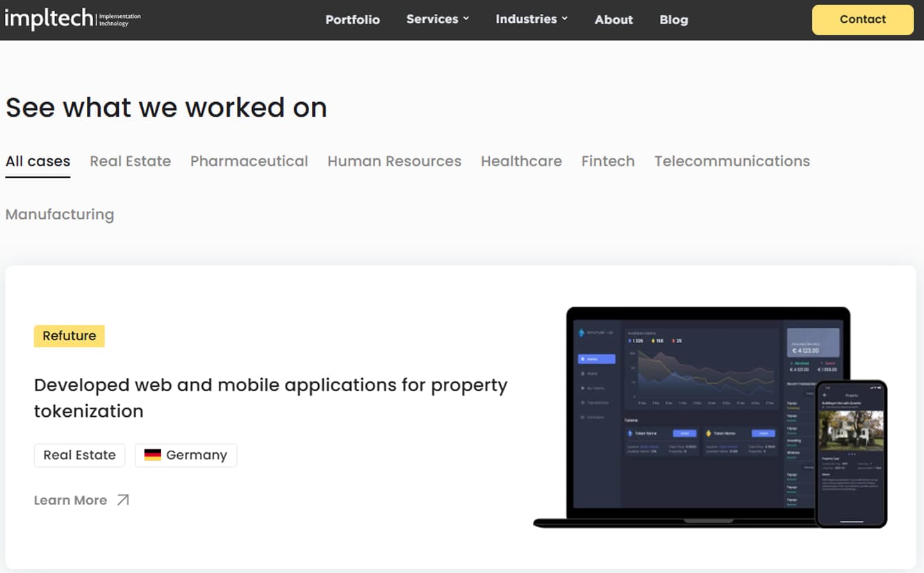Image resolution: width=924 pixels, height=573 pixels.
Task: Select the All cases filter tab
Action: [38, 160]
